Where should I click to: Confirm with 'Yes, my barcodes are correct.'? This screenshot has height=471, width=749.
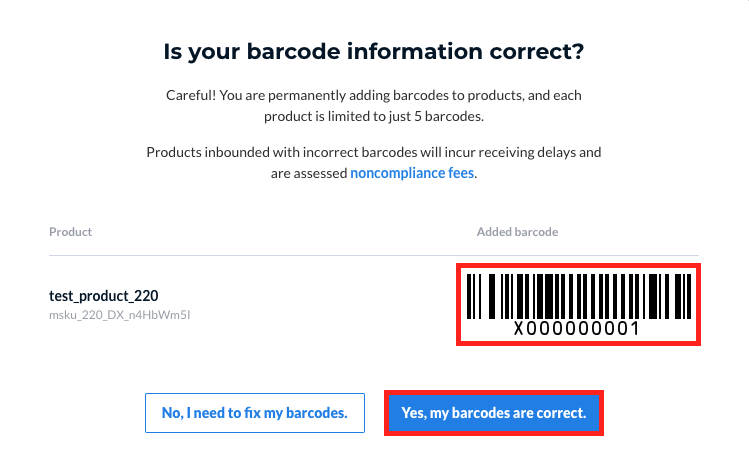point(493,413)
